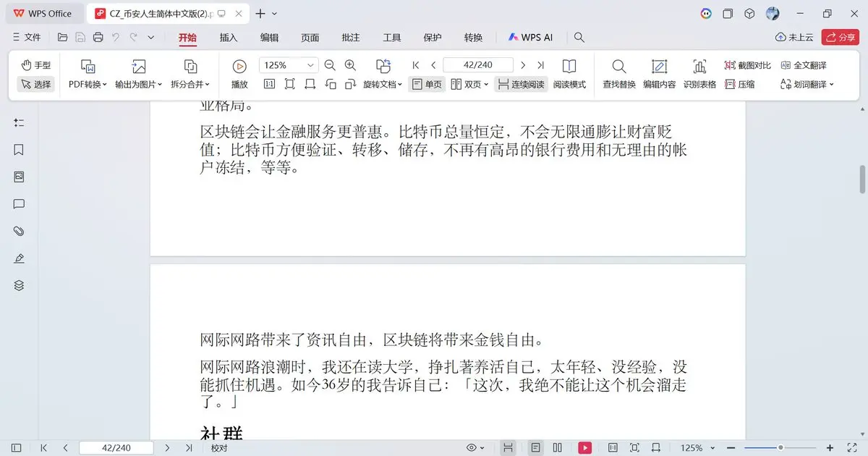The width and height of the screenshot is (868, 456).
Task: Open layers panel in left sidebar
Action: click(20, 286)
